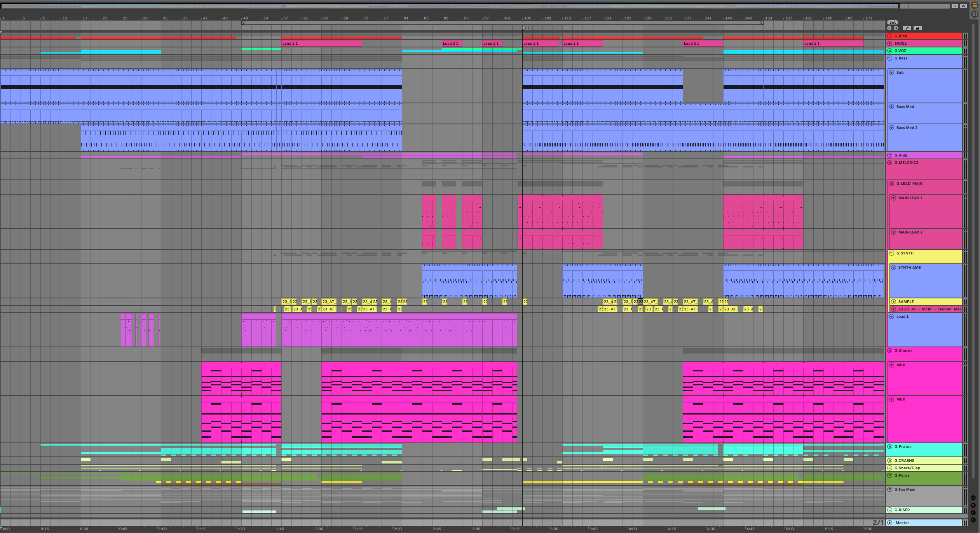This screenshot has width=980, height=533.
Task: Switch to Arrangement view selector icon
Action: (975, 6)
